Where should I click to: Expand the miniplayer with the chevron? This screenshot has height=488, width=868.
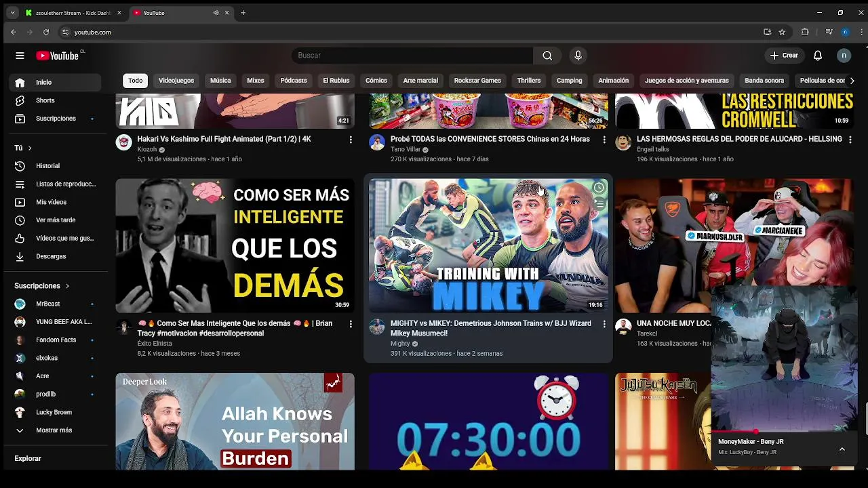[842, 449]
